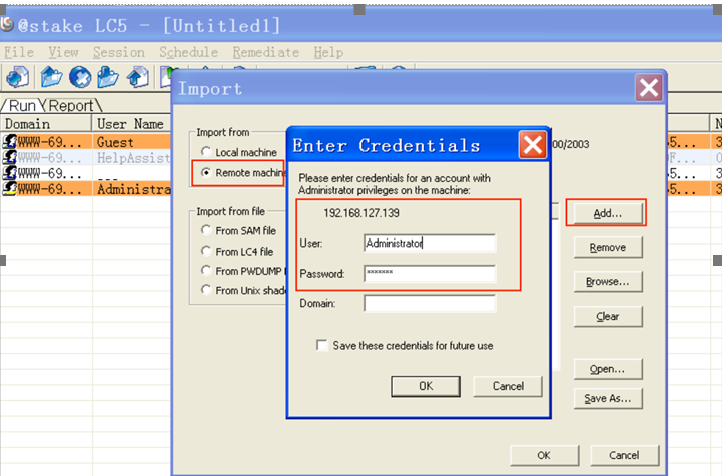Click the 192.168.127.139 machine address text
Image resolution: width=722 pixels, height=476 pixels.
361,213
